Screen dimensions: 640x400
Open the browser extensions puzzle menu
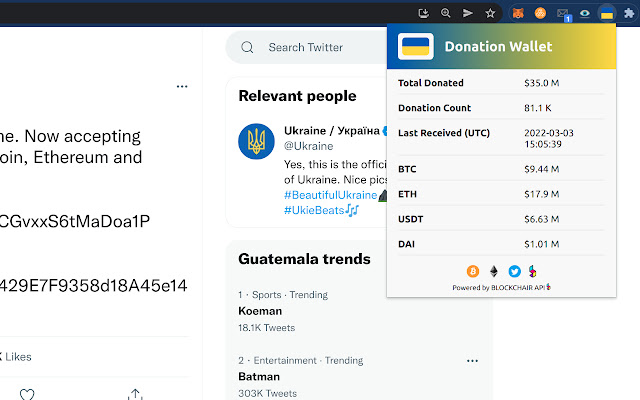pos(627,14)
